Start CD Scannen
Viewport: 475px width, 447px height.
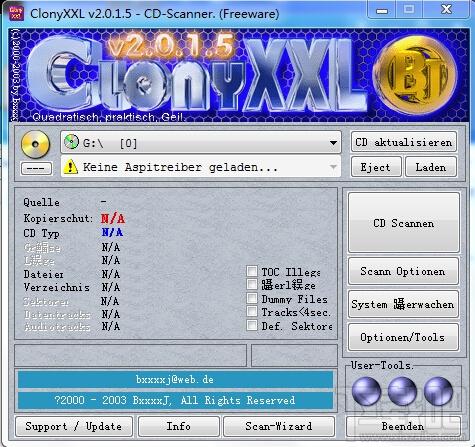click(404, 223)
